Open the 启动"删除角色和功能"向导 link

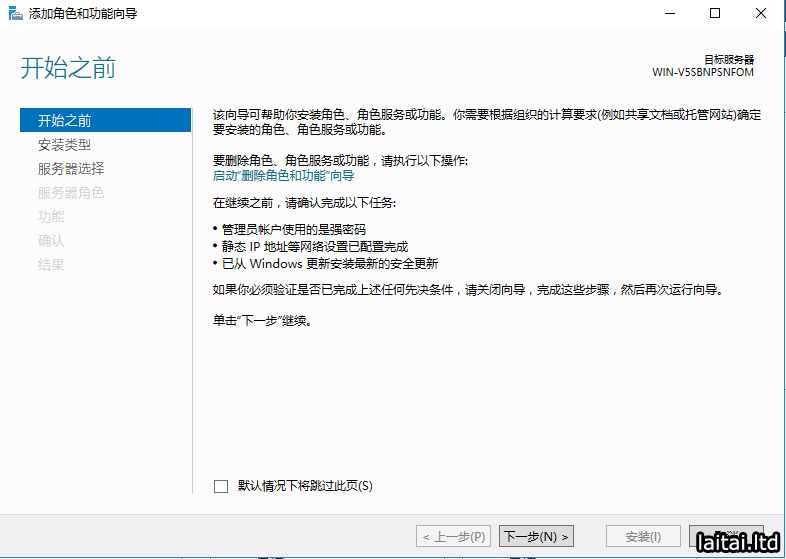point(283,175)
